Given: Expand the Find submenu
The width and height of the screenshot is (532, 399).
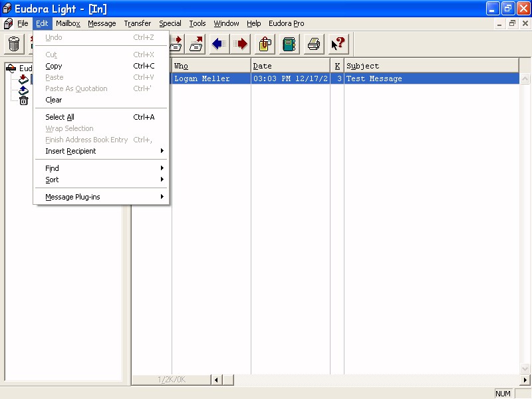Looking at the screenshot, I should pos(101,168).
